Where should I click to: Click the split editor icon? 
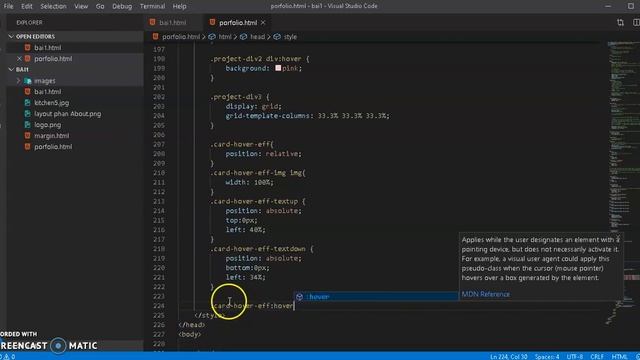(x=636, y=22)
